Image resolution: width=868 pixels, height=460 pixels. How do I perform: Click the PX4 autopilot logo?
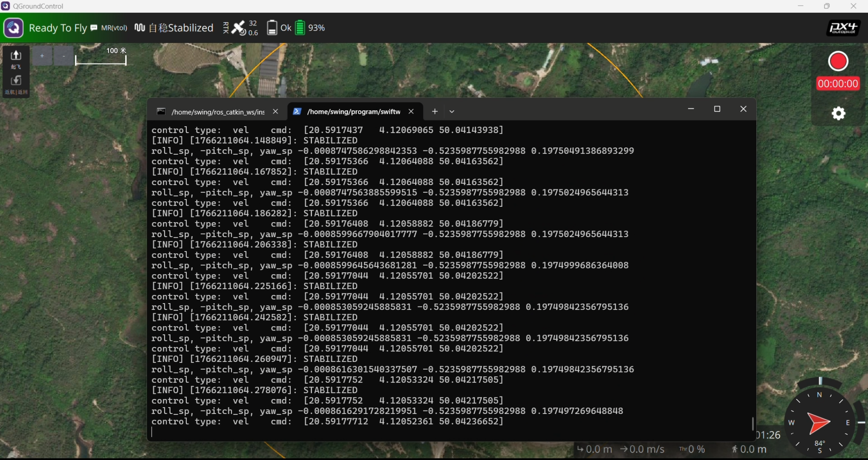click(x=843, y=28)
